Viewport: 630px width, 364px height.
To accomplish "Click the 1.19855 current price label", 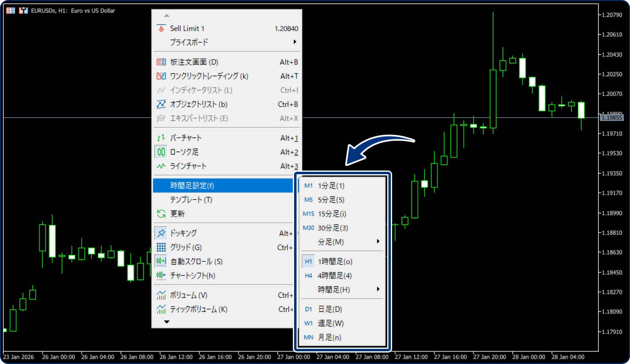I will point(611,118).
